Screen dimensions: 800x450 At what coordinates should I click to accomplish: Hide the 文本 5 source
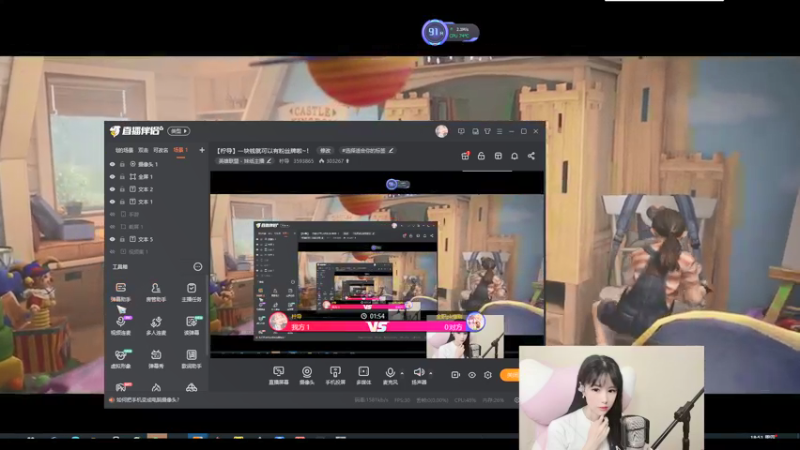tap(112, 239)
